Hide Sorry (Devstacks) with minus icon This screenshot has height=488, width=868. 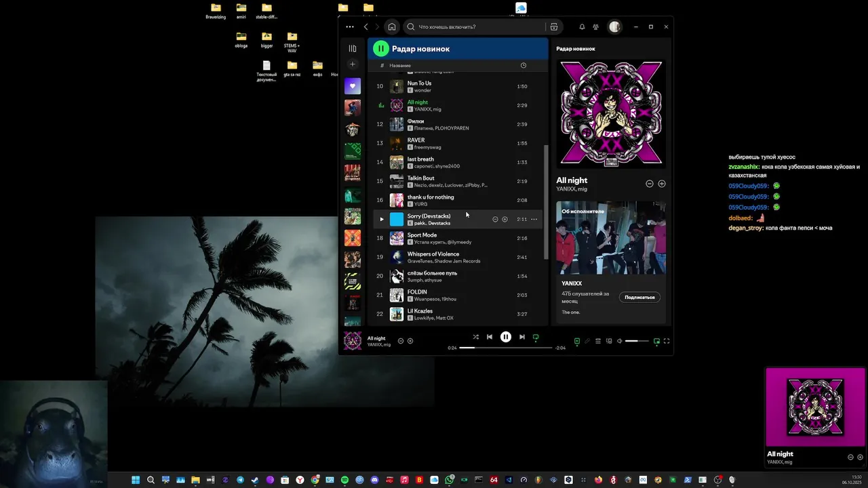[495, 219]
